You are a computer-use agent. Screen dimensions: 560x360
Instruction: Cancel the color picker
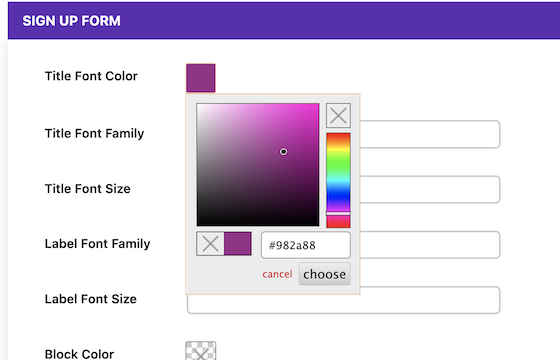click(277, 274)
